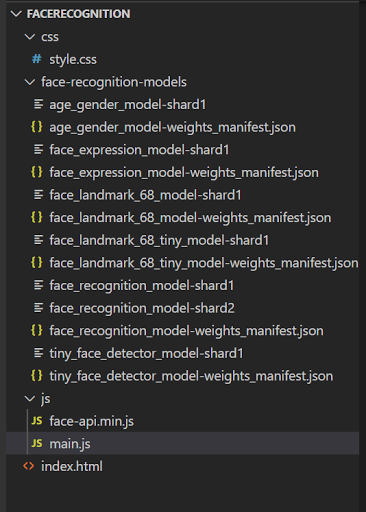Click the file icon for face_recognition_model-shard2
Image resolution: width=366 pixels, height=512 pixels.
tap(38, 308)
